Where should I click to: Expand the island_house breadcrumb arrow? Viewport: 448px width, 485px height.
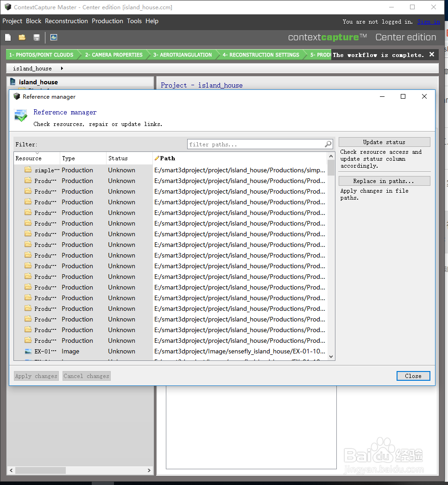(62, 69)
